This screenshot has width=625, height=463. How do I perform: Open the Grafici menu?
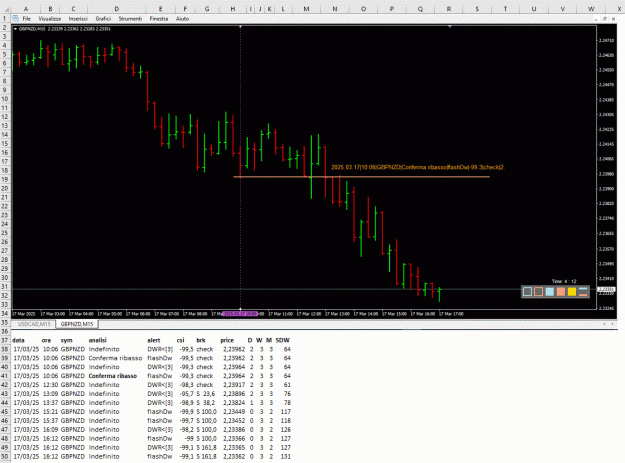coord(103,19)
